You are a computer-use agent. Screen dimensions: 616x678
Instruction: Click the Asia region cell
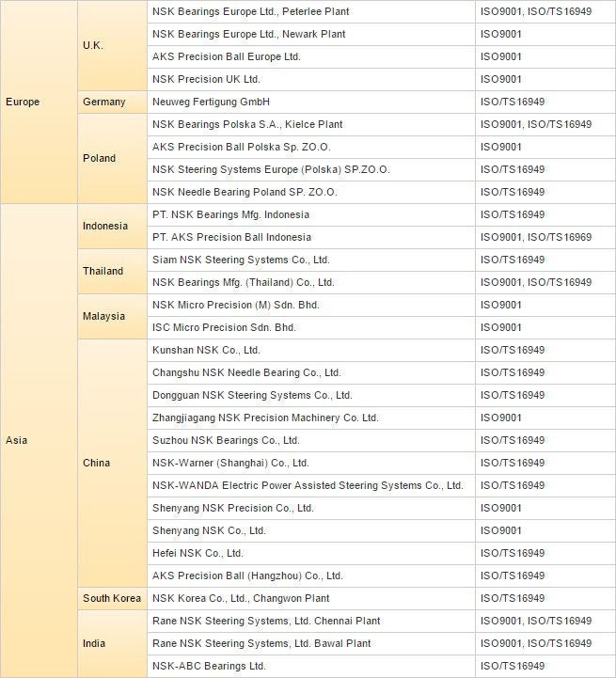coord(17,440)
